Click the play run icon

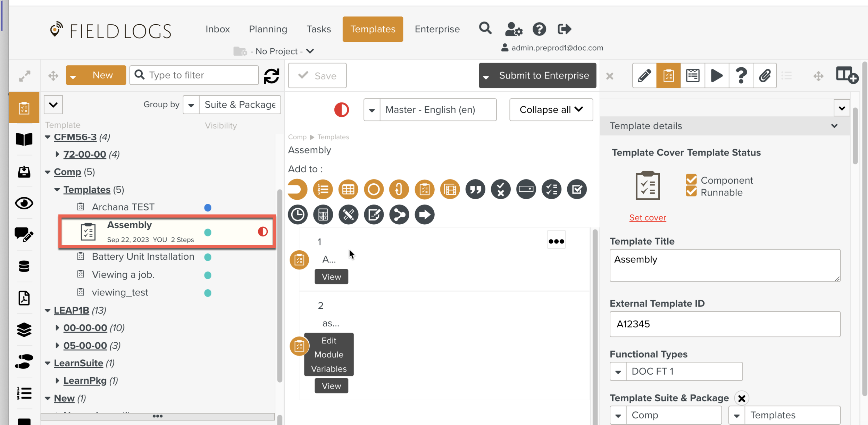716,75
